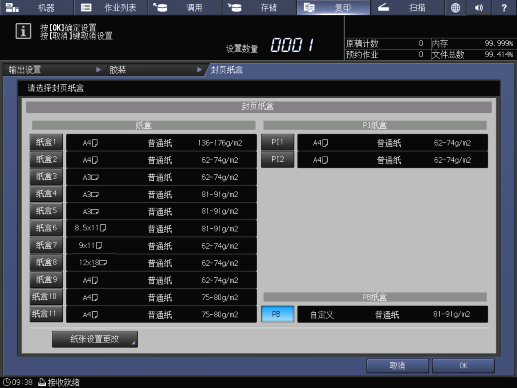Viewport: 517px width, 388px height.
Task: Select tray 纸盒6
Action: click(x=46, y=228)
